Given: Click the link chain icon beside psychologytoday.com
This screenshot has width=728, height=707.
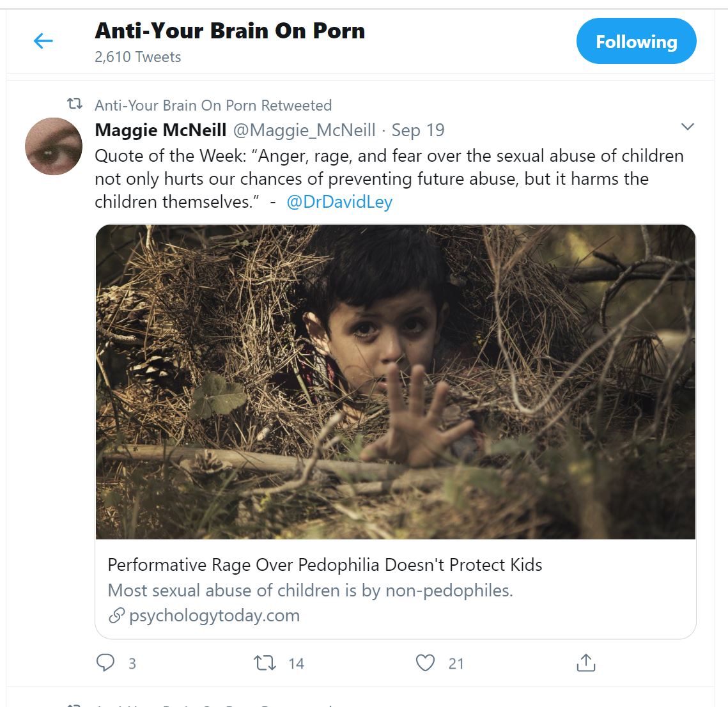Looking at the screenshot, I should point(116,616).
